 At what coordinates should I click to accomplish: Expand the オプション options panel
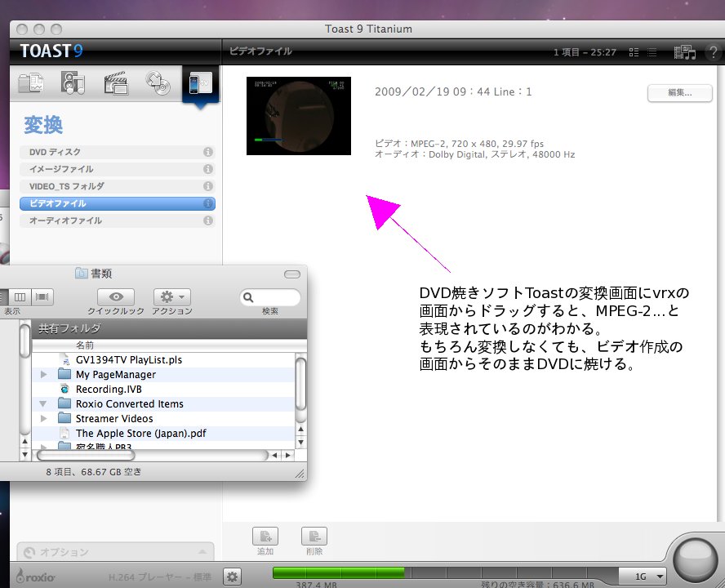click(x=115, y=551)
